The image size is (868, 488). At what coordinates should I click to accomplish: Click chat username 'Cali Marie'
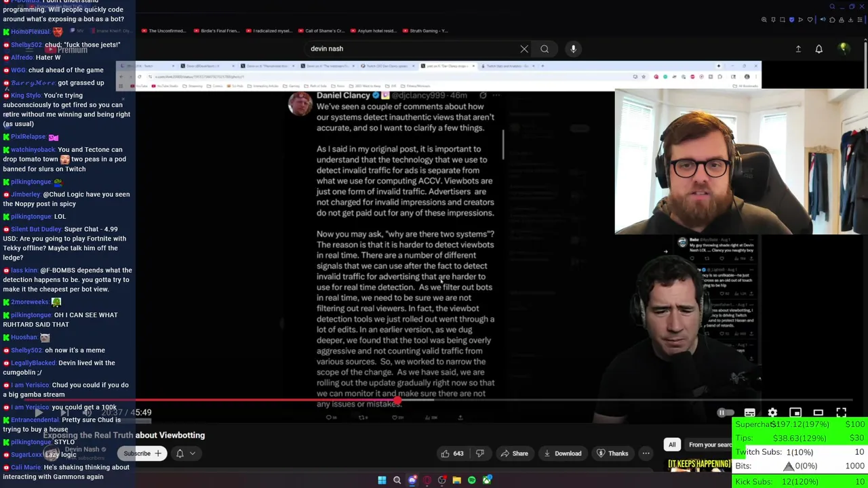(x=26, y=467)
